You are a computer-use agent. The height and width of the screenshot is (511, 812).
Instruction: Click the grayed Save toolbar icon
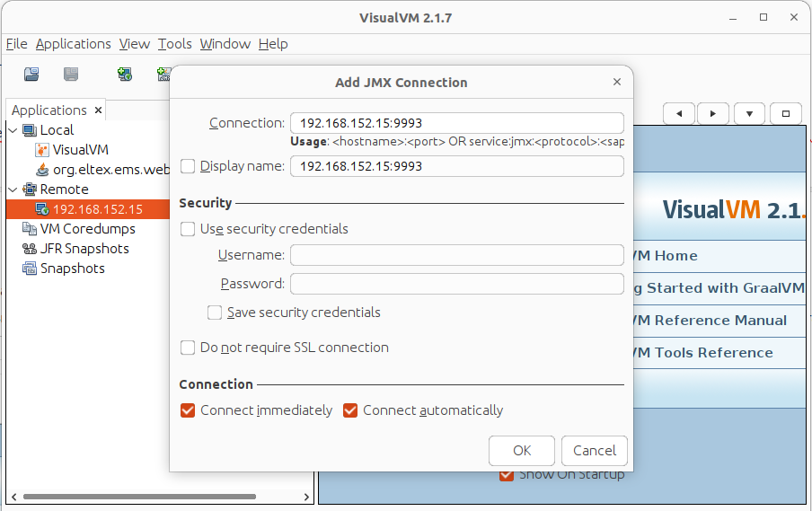pos(71,75)
